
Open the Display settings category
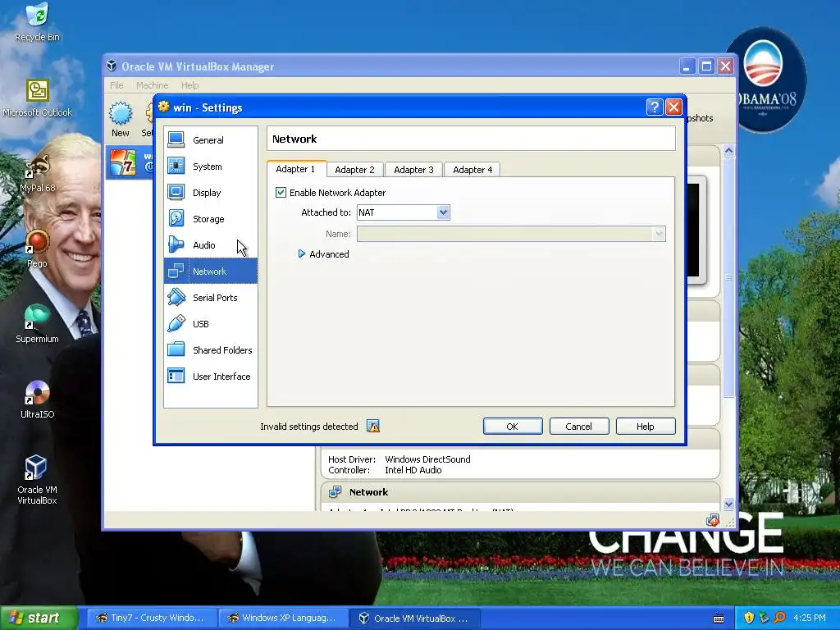coord(211,192)
